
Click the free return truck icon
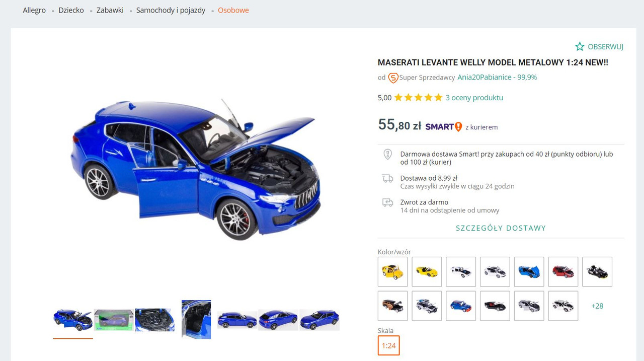pyautogui.click(x=387, y=202)
